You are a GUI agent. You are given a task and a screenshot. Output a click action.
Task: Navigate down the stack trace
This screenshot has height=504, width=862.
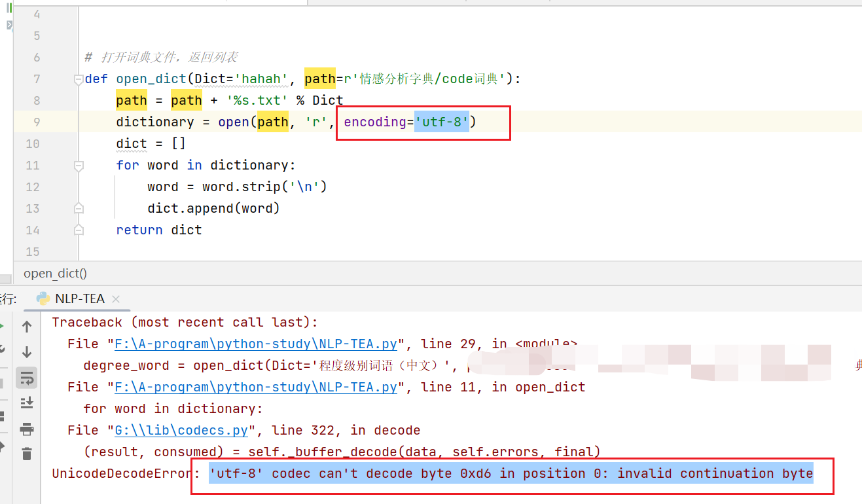point(26,351)
